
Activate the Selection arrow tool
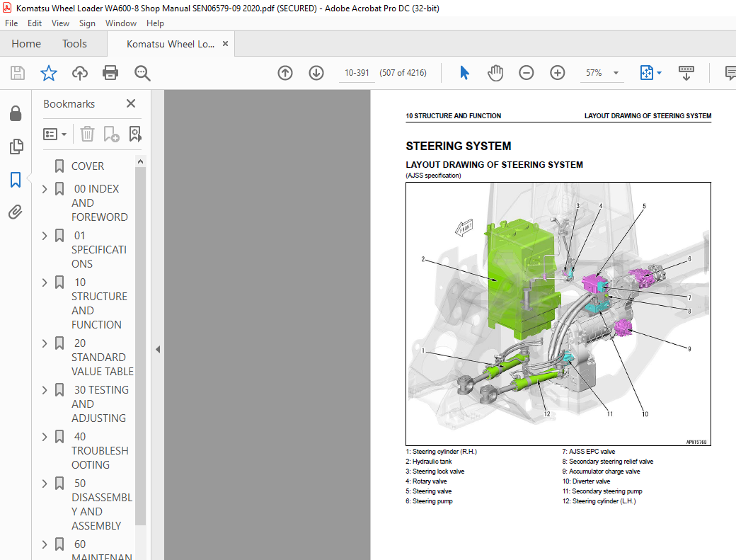[464, 73]
